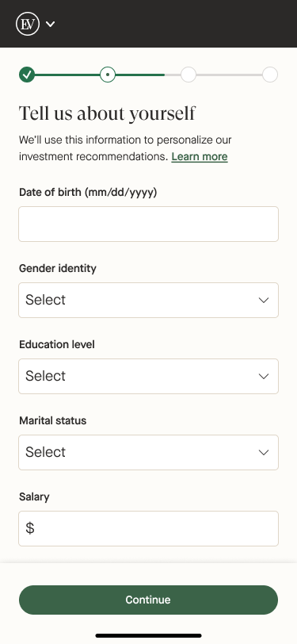297x644 pixels.
Task: Click the Marital status down-arrow icon
Action: 264,452
